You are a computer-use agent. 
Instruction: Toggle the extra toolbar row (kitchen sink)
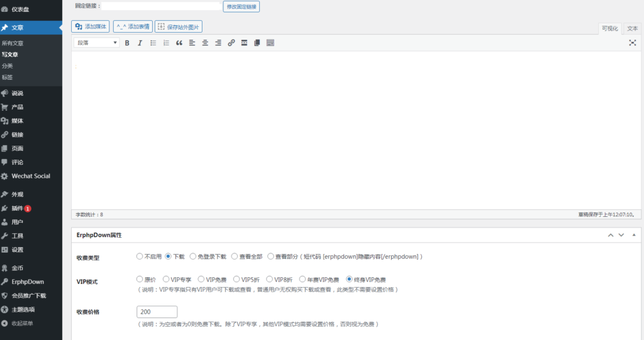[x=270, y=43]
